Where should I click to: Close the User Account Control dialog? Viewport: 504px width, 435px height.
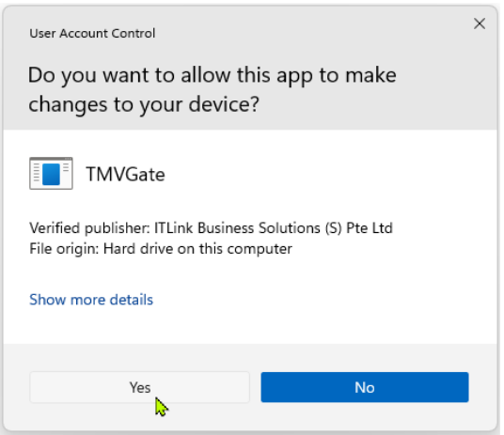[x=480, y=23]
